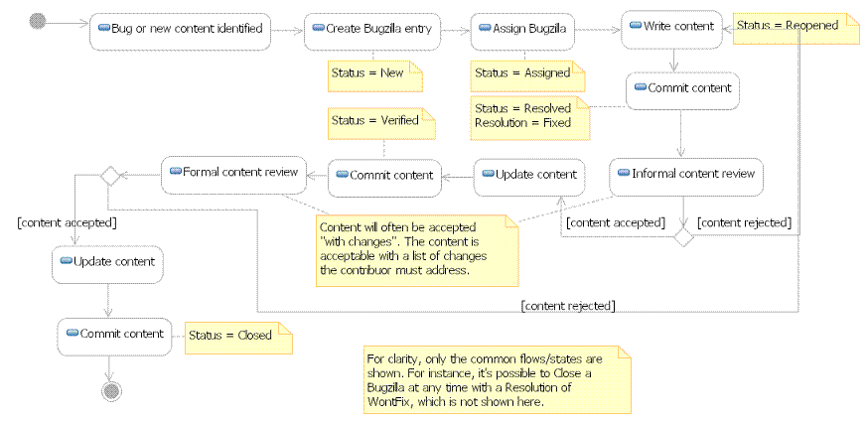Viewport: 868px width, 422px height.
Task: Select the decision diamond left of Formal content review
Action: [108, 175]
